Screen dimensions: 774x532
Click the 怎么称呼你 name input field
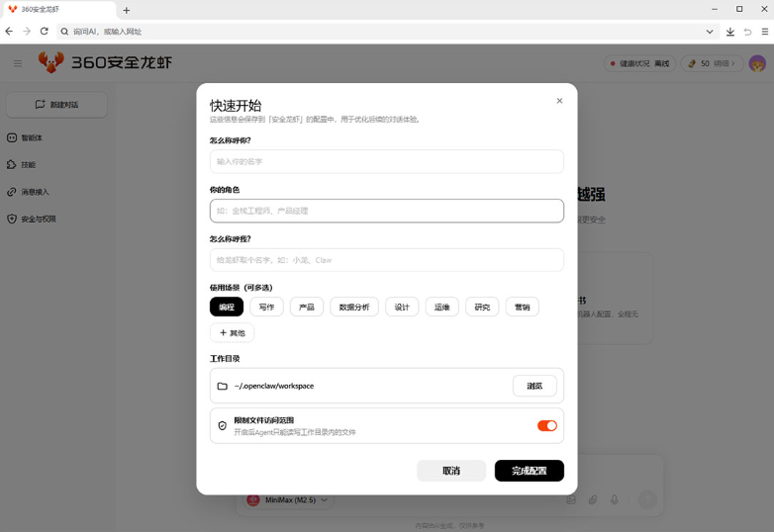387,161
